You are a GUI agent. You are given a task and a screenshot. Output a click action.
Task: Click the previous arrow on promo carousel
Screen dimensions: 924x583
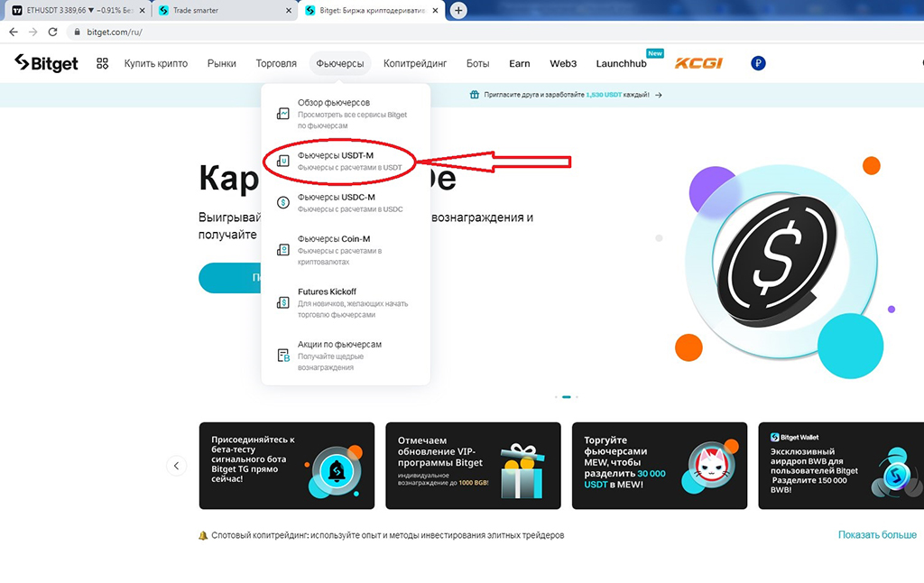coord(177,466)
